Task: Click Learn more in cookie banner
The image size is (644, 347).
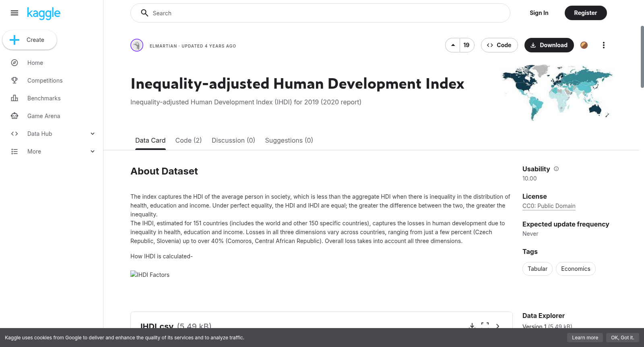Action: click(x=585, y=338)
